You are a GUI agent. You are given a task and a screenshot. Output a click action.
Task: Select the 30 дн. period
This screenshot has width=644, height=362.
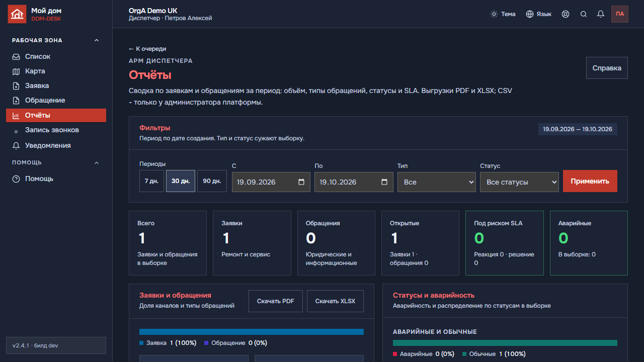point(181,181)
